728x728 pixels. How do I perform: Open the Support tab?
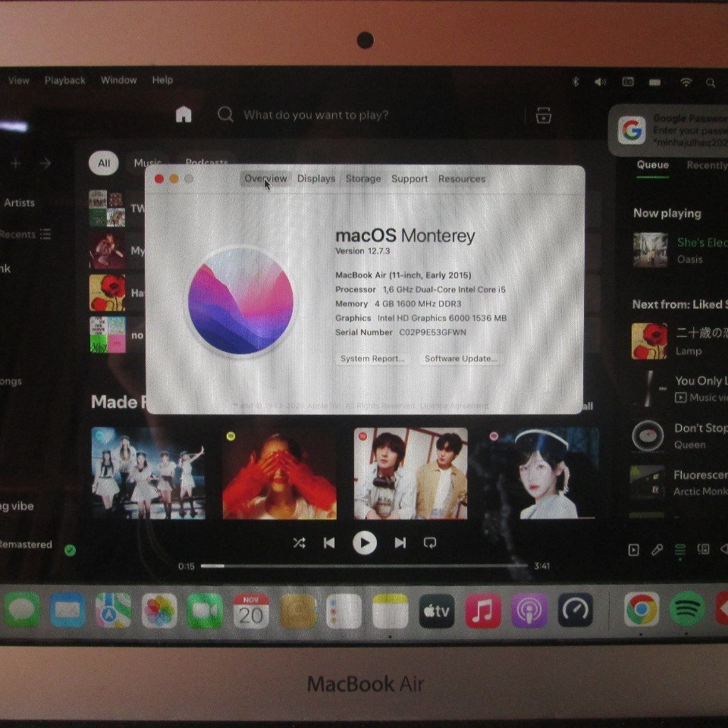click(x=409, y=179)
